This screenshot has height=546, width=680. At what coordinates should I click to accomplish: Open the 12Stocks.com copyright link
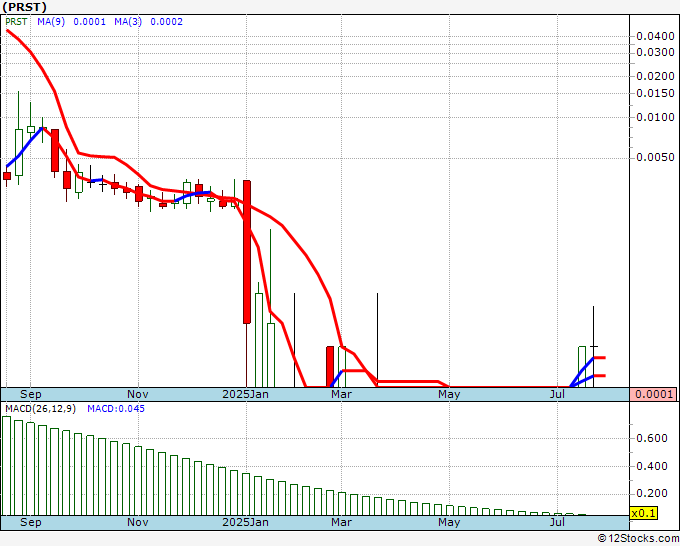click(638, 538)
